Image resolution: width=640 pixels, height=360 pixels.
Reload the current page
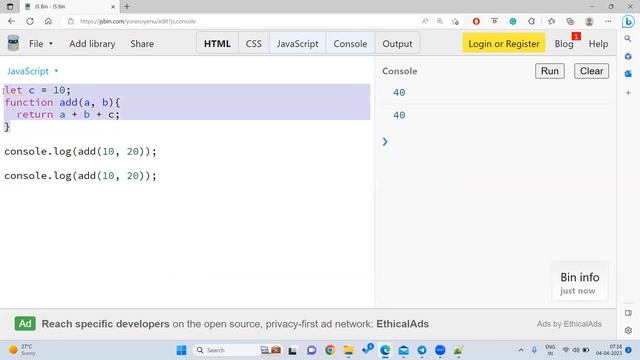[x=30, y=21]
